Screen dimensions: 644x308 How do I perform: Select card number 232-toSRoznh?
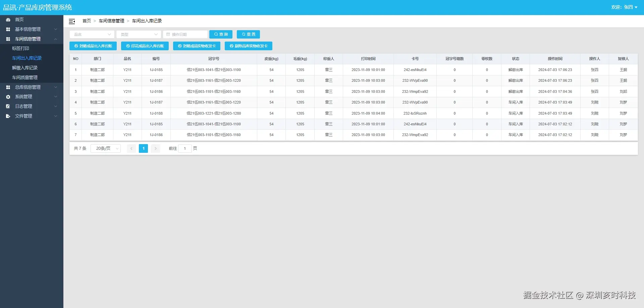415,114
